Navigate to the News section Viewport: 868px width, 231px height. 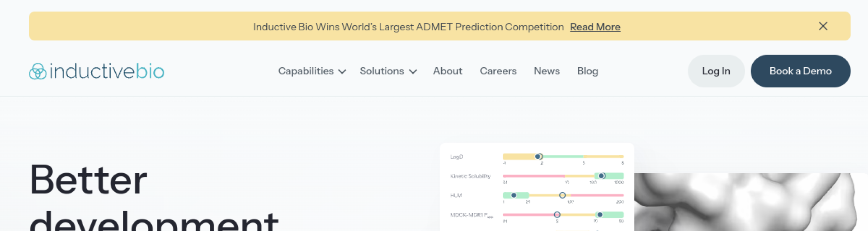[x=547, y=71]
